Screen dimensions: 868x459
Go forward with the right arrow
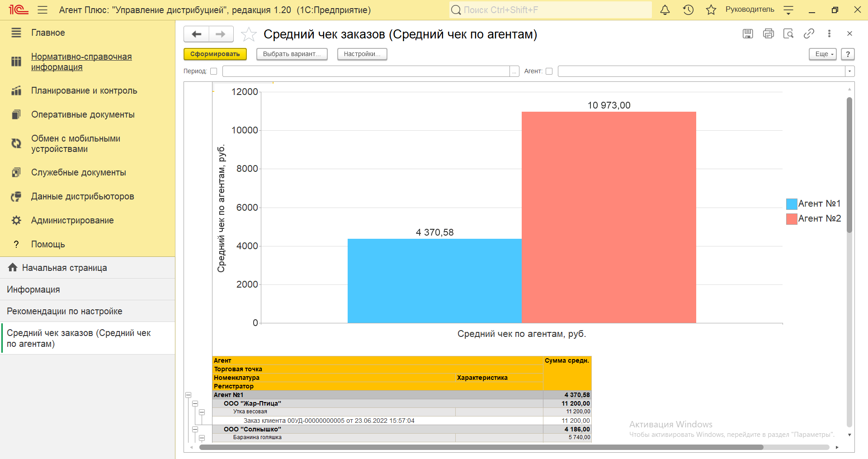[x=221, y=34]
